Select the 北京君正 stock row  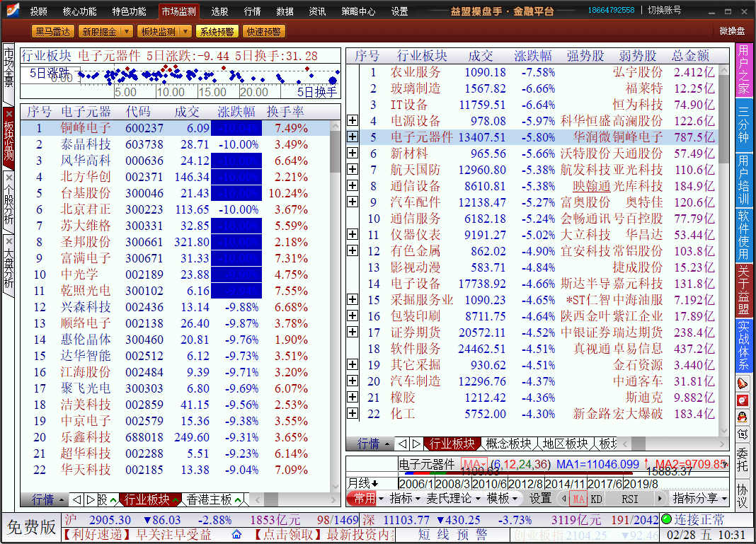(175, 209)
